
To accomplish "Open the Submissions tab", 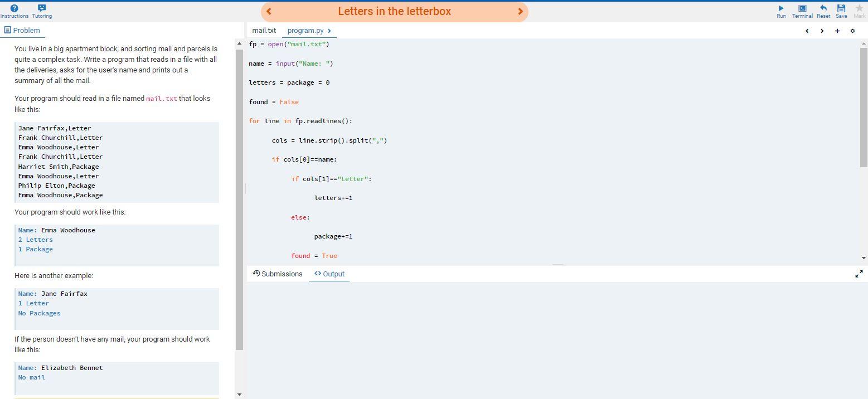I will pos(278,274).
